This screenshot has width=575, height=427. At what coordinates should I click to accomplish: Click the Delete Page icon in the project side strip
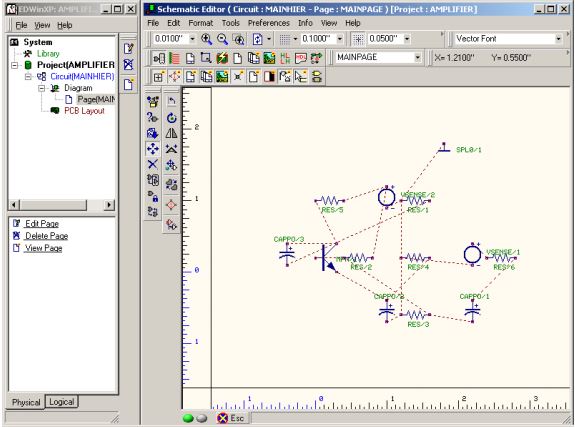coord(128,65)
